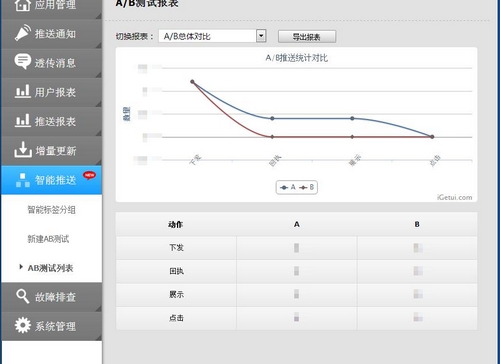
Task: Click the bar chart icon for 用户报表
Action: 23,91
